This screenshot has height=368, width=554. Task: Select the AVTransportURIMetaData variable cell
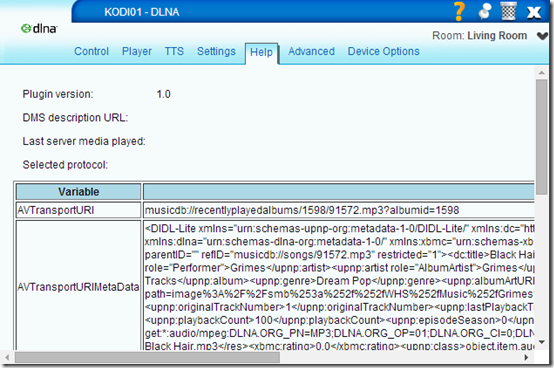pos(78,286)
